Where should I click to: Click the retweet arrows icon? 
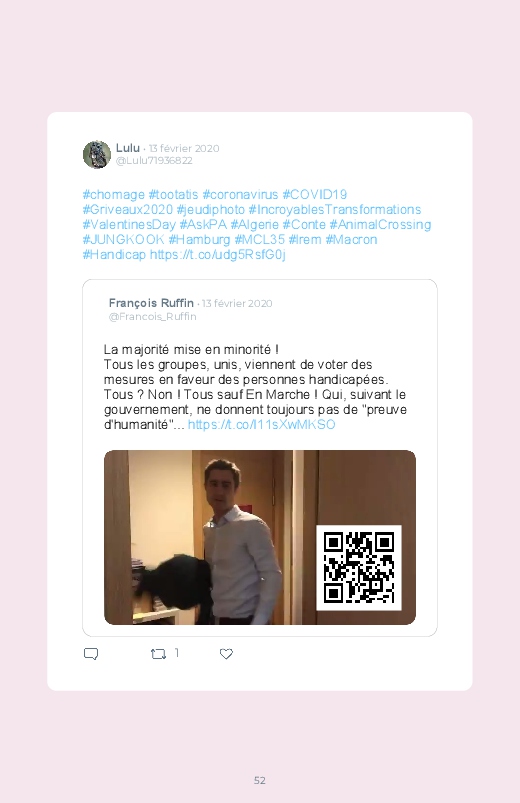(x=158, y=654)
